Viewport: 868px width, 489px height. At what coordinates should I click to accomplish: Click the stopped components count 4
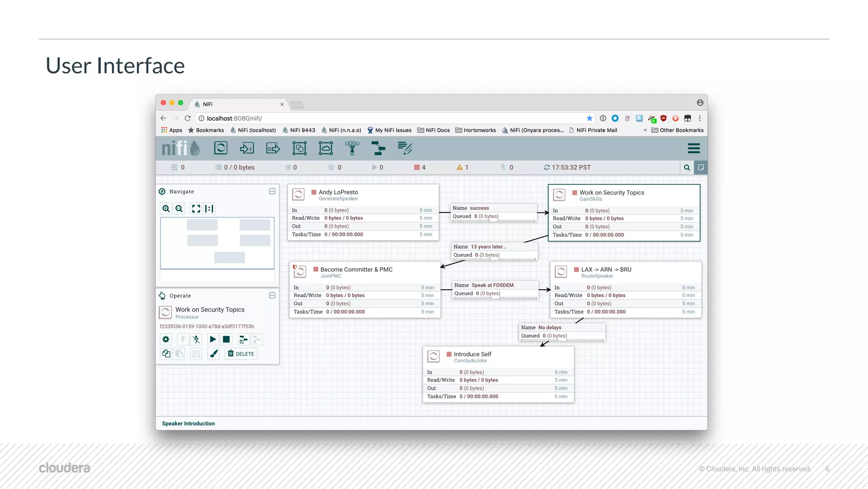420,168
